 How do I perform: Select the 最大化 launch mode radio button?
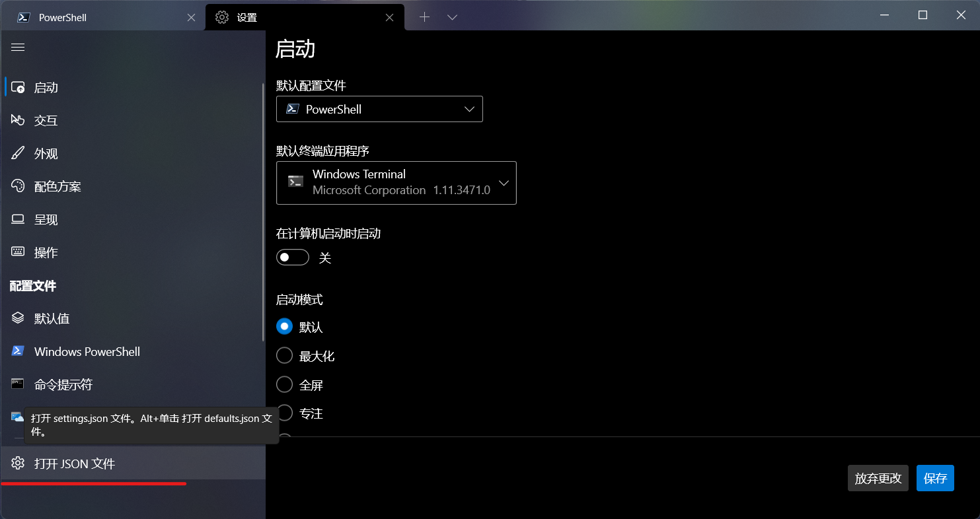coord(284,356)
